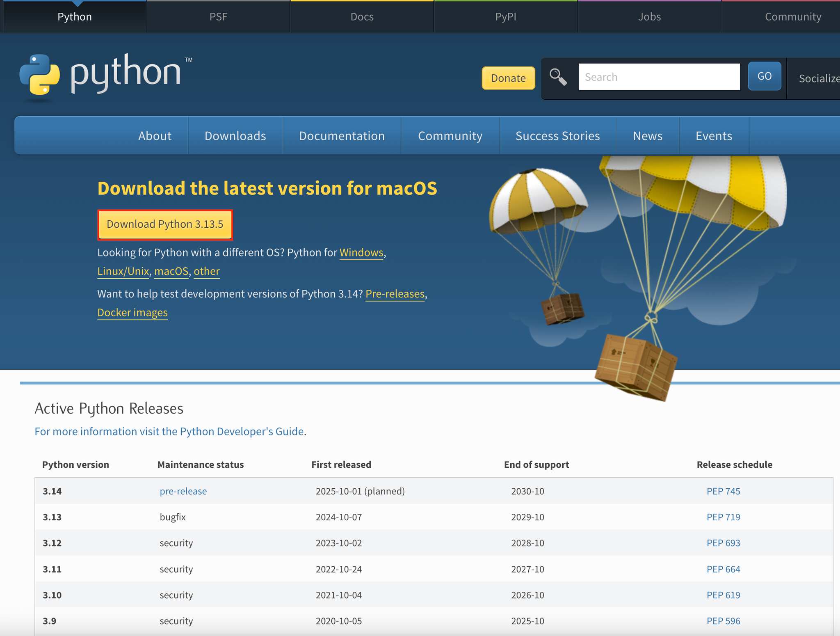The height and width of the screenshot is (636, 840).
Task: Follow the 'other' platforms link
Action: click(207, 271)
